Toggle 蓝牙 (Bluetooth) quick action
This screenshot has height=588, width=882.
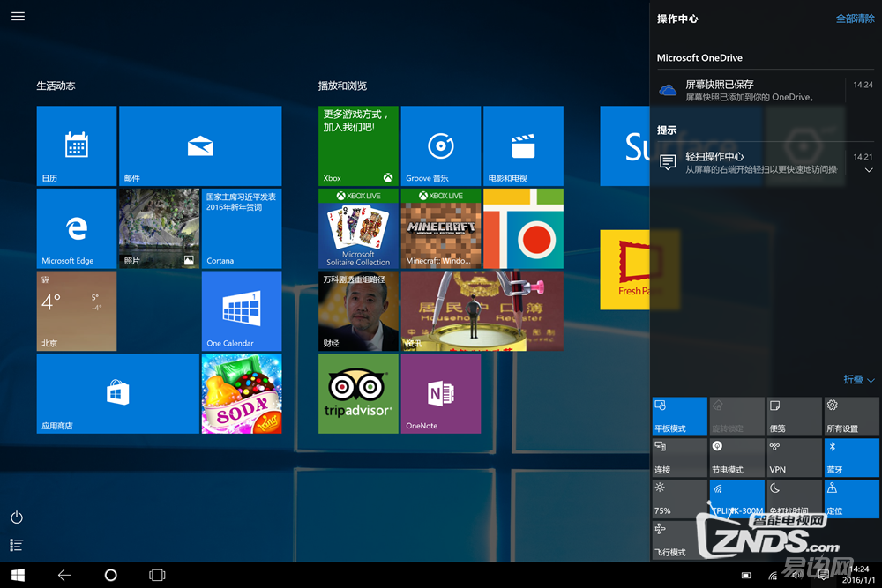point(851,458)
